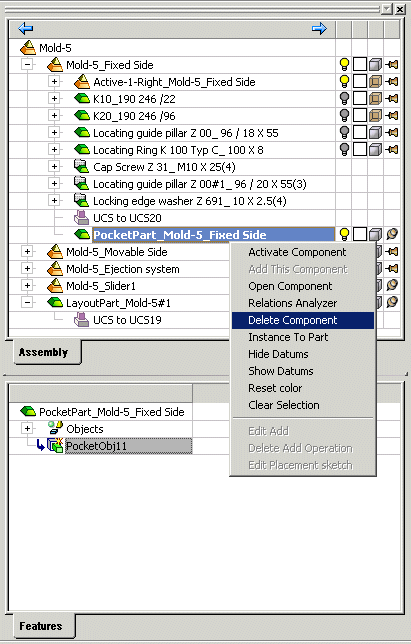Screen dimensions: 411x644
Task: Expand the Mold-5_Movable Side node
Action: [x=27, y=251]
